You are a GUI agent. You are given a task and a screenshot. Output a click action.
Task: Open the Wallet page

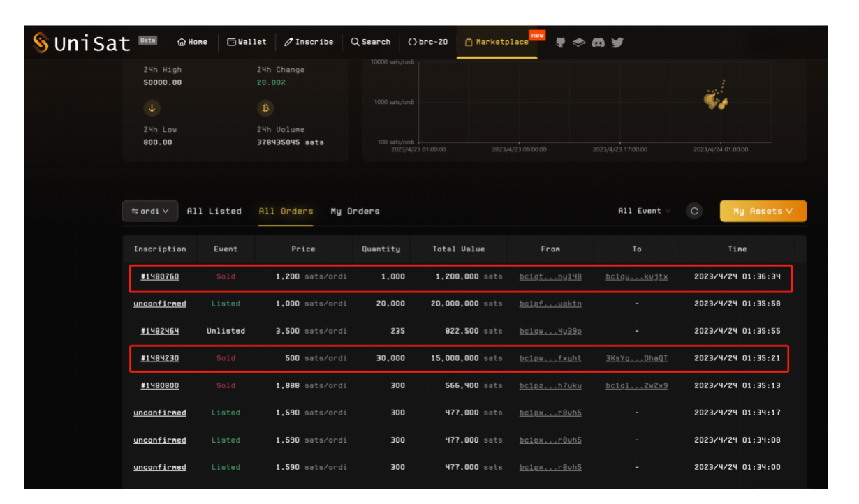pyautogui.click(x=247, y=42)
